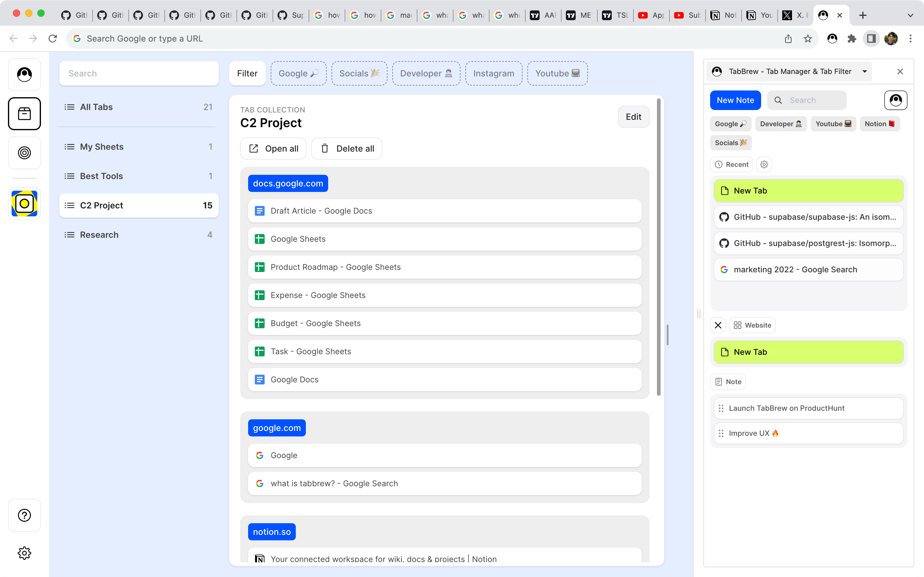Click Delete all tabs button
The width and height of the screenshot is (924, 577).
coord(346,149)
